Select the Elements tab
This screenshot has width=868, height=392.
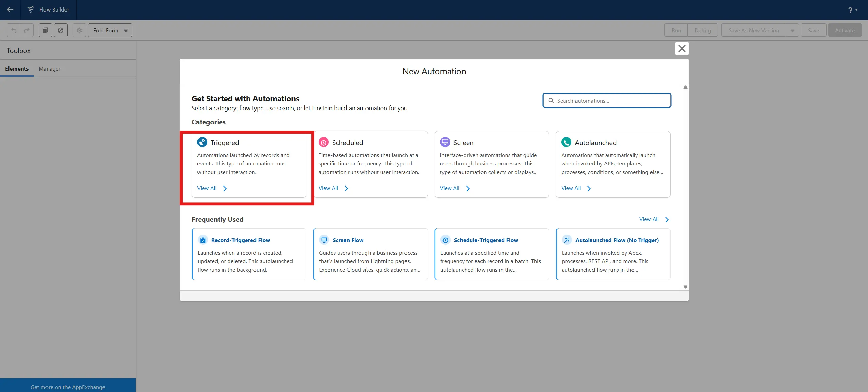point(17,68)
